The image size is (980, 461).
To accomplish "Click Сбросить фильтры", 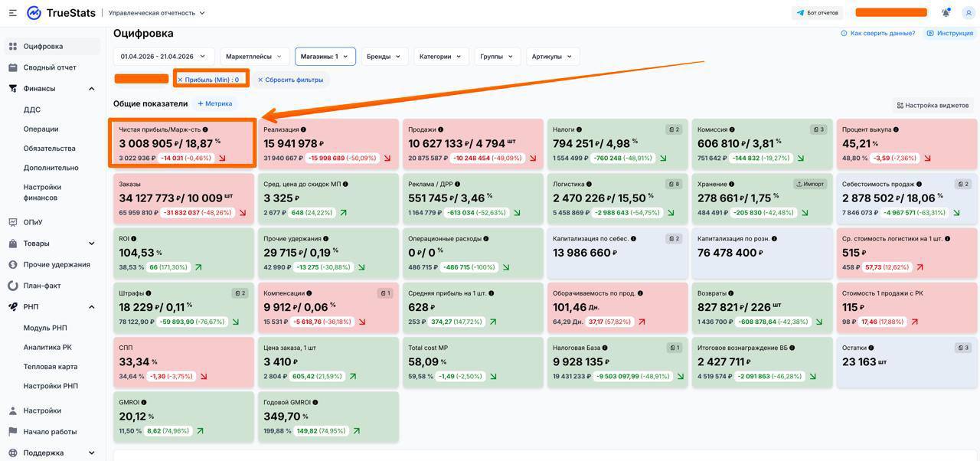I will click(x=290, y=80).
